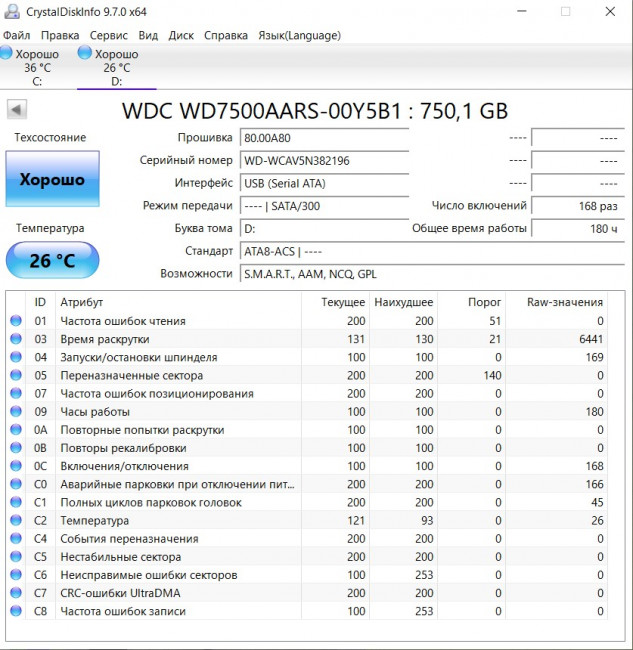Select the row Частота ошибок записи
The image size is (633, 650).
(x=307, y=611)
